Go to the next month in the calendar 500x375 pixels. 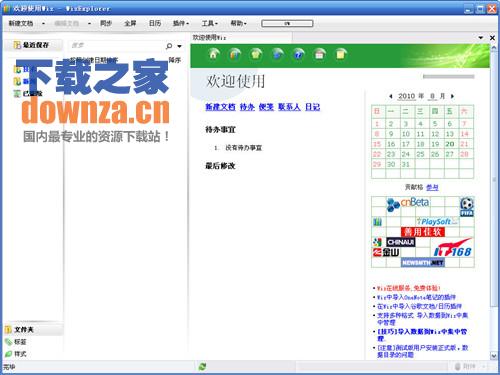pos(452,96)
